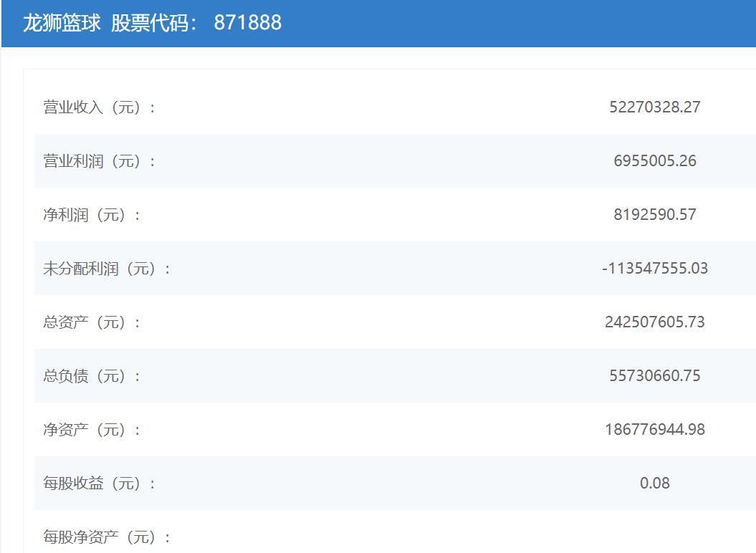The height and width of the screenshot is (553, 756).
Task: Click the value -113547555.03
Action: click(x=655, y=268)
